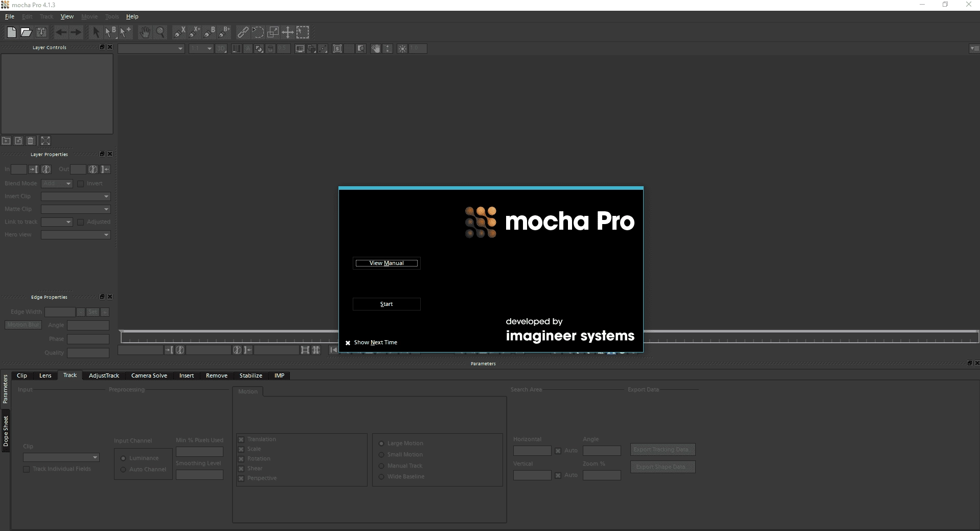The width and height of the screenshot is (980, 531).
Task: Click the expand layer panel icon
Action: point(45,141)
